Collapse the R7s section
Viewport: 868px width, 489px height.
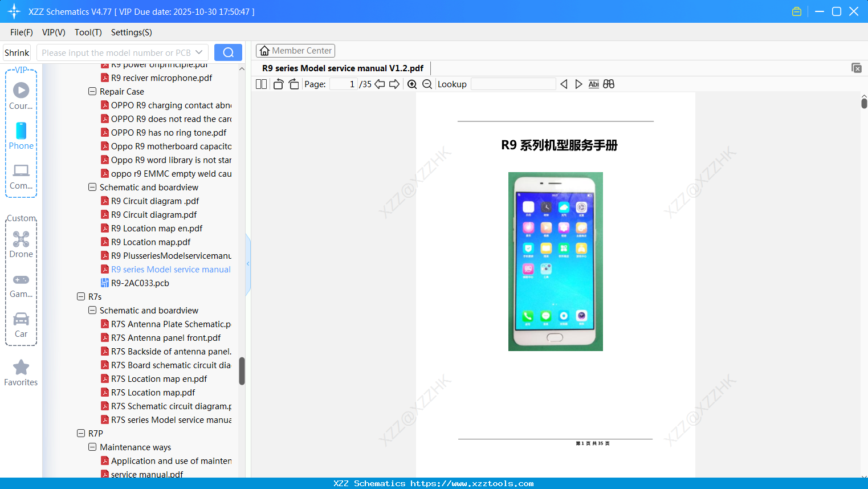pyautogui.click(x=81, y=296)
